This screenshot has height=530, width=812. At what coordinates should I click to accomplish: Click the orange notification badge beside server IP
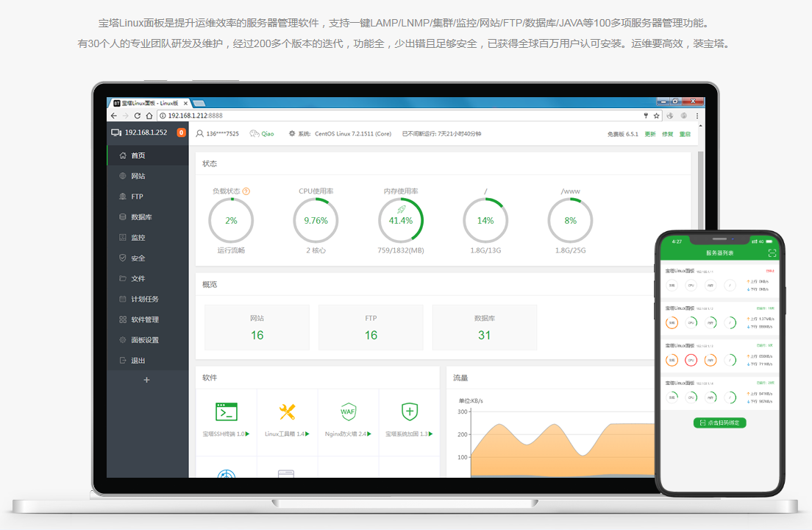(x=181, y=133)
